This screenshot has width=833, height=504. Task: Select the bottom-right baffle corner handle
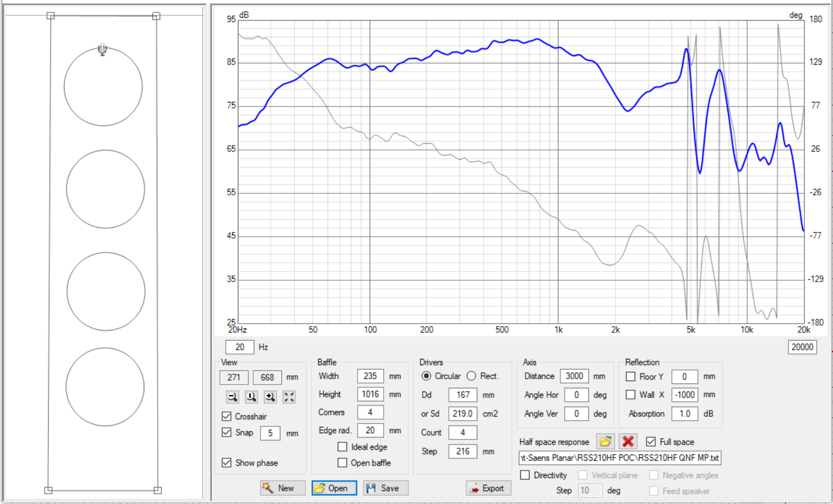point(157,490)
